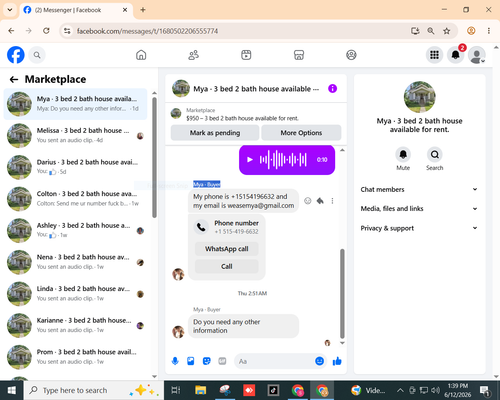This screenshot has width=500, height=400.
Task: Open the Darius conversation in the list
Action: pyautogui.click(x=75, y=167)
